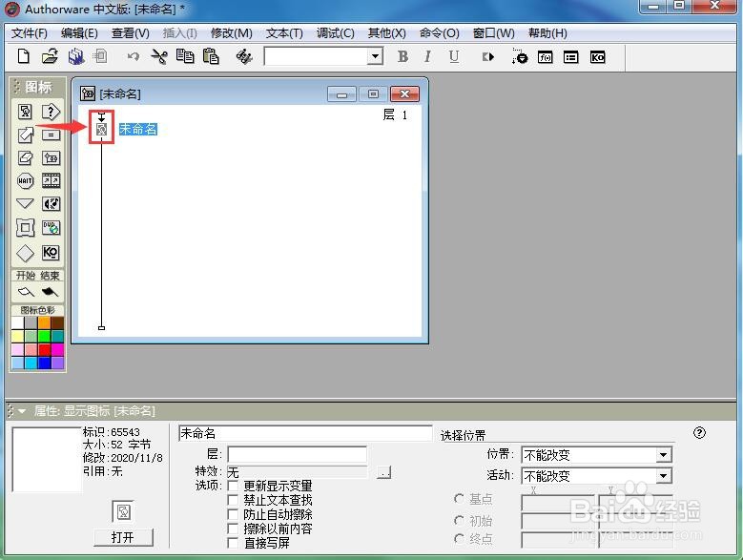Open the 查看(V) menu
This screenshot has height=560, width=743.
tap(131, 33)
